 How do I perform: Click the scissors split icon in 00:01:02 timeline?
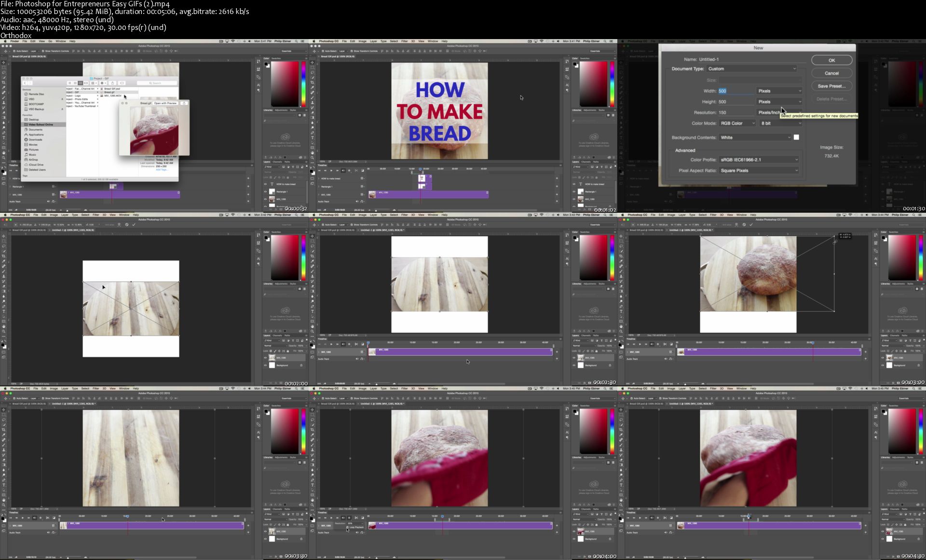pyautogui.click(x=356, y=171)
